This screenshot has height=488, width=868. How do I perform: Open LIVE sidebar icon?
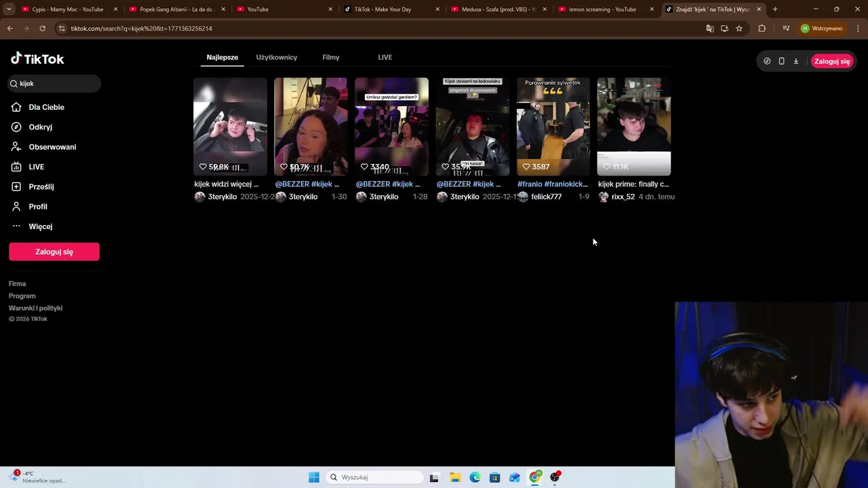16,167
